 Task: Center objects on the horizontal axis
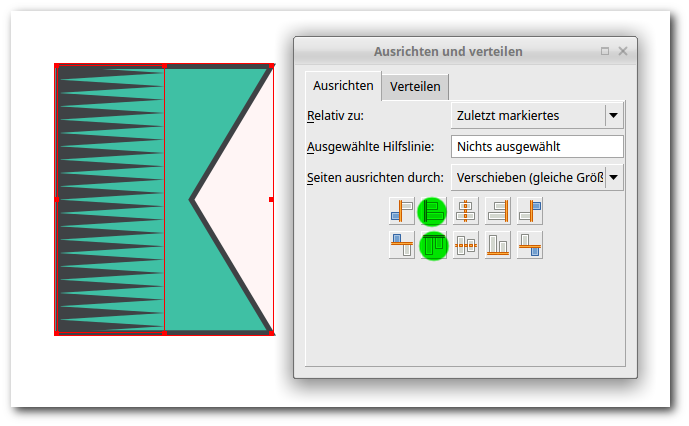[x=465, y=245]
